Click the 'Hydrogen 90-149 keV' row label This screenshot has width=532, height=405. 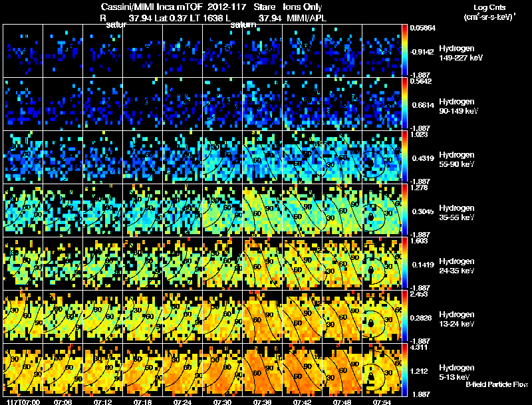[458, 106]
